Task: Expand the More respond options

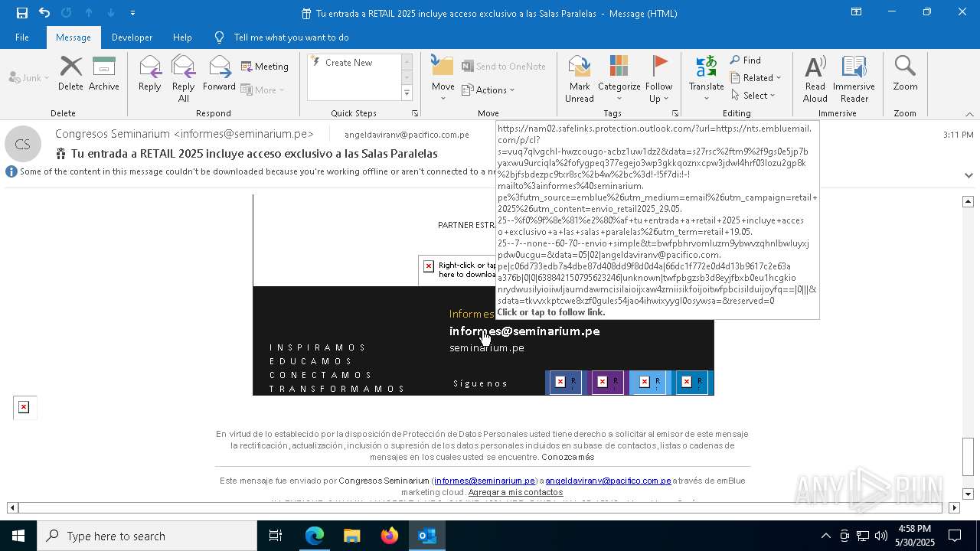Action: point(263,90)
